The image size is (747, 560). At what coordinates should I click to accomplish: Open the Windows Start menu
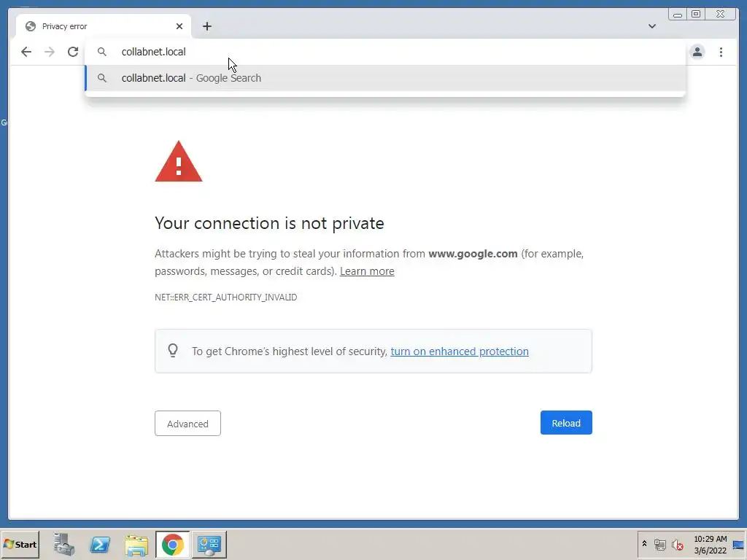[x=20, y=544]
